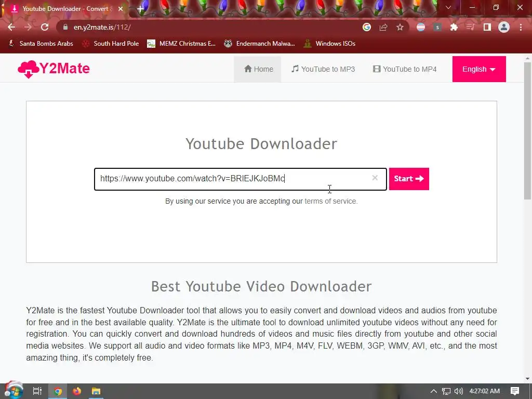The width and height of the screenshot is (532, 399).
Task: Click the Chrome taskbar icon
Action: point(58,391)
